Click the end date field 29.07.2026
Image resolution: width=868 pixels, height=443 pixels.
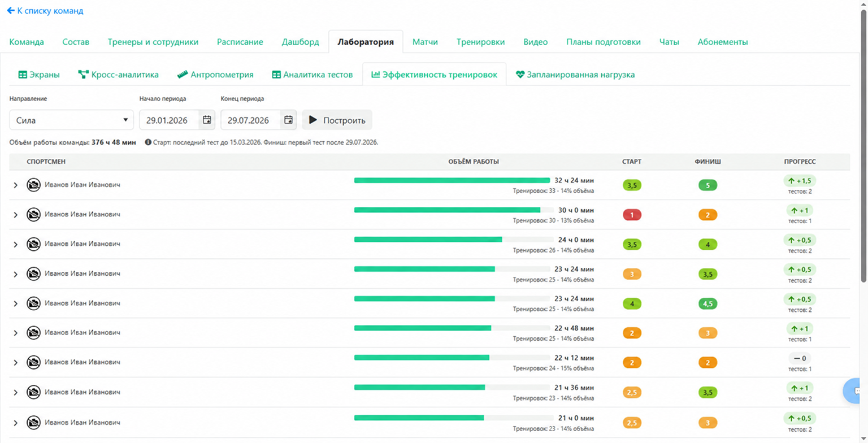251,120
